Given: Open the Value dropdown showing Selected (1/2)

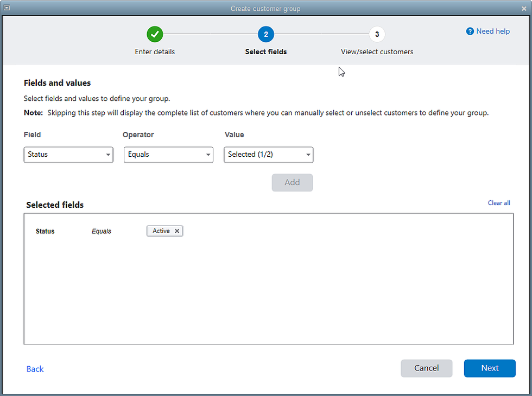Looking at the screenshot, I should (268, 155).
